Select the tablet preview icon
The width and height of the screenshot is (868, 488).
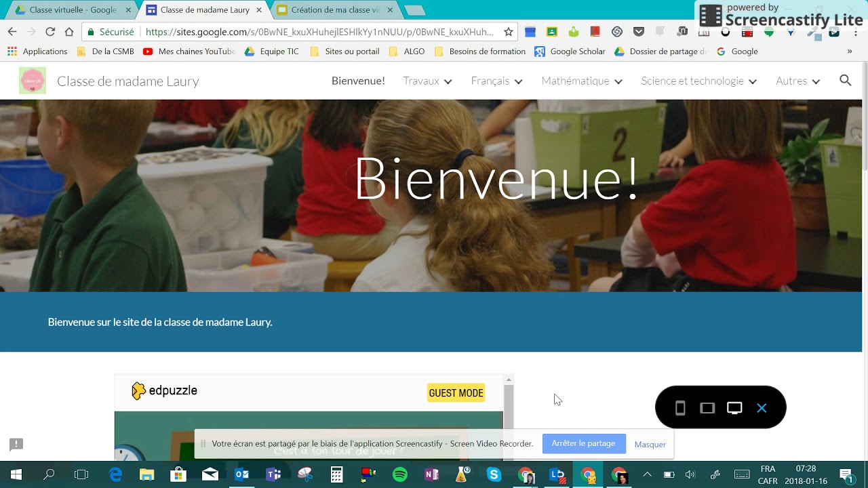(x=707, y=408)
